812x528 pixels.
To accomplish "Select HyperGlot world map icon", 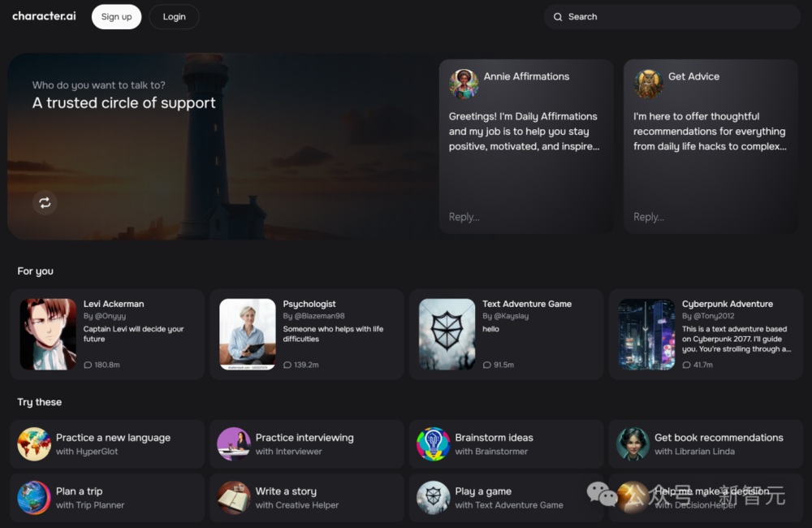I will point(34,444).
